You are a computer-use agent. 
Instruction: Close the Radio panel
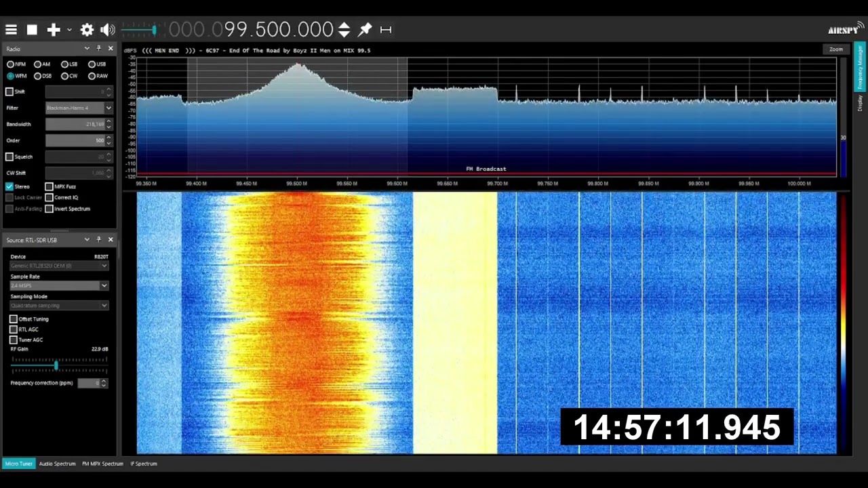(111, 48)
